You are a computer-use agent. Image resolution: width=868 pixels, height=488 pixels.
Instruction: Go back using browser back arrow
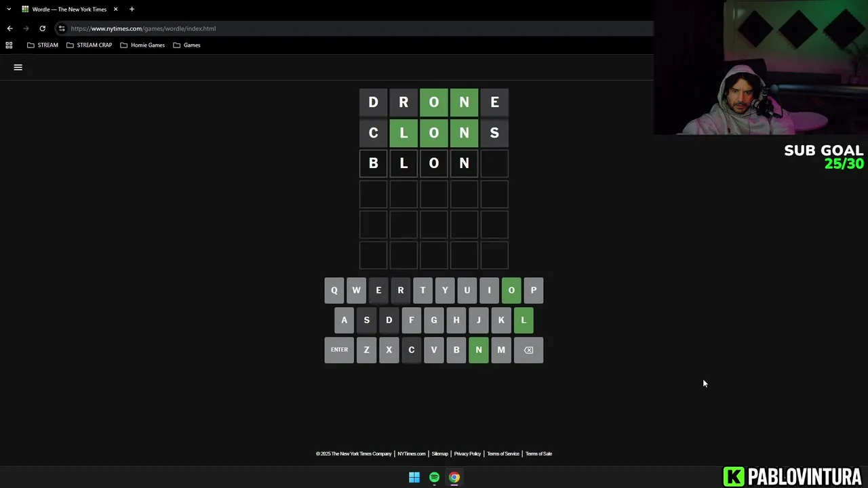9,28
